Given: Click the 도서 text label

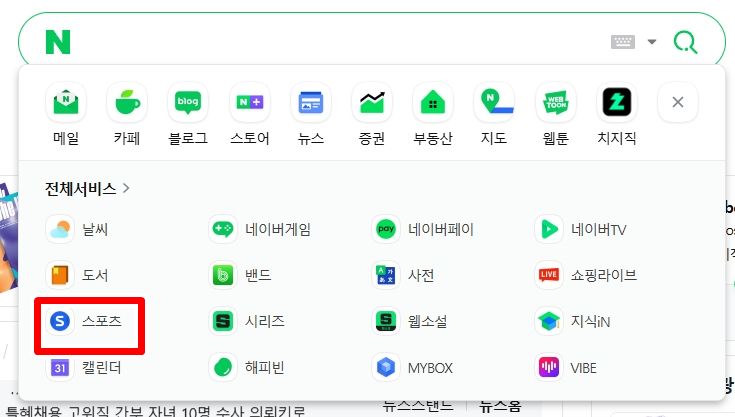Looking at the screenshot, I should click(95, 275).
